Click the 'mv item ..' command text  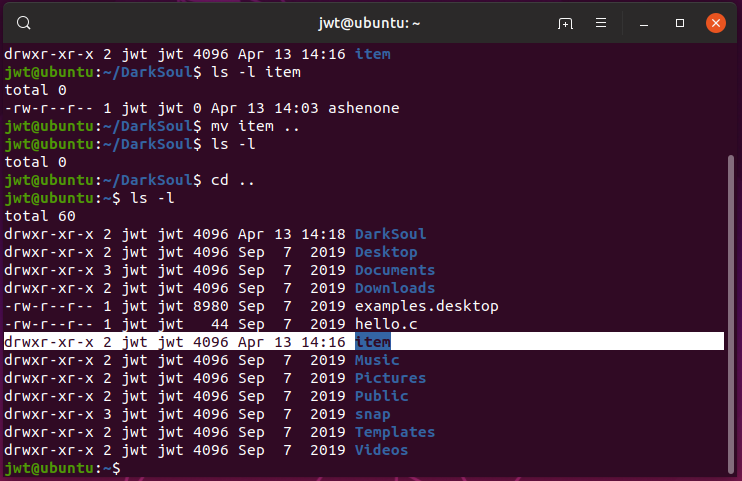(255, 126)
